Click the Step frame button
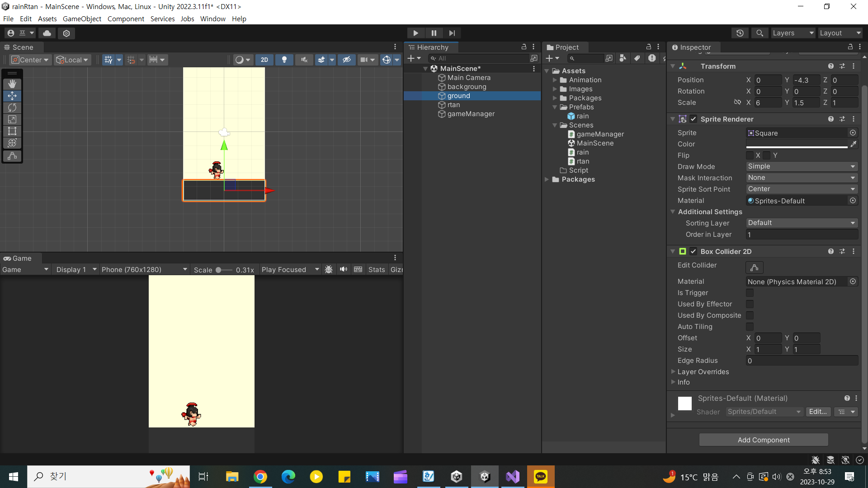 452,33
